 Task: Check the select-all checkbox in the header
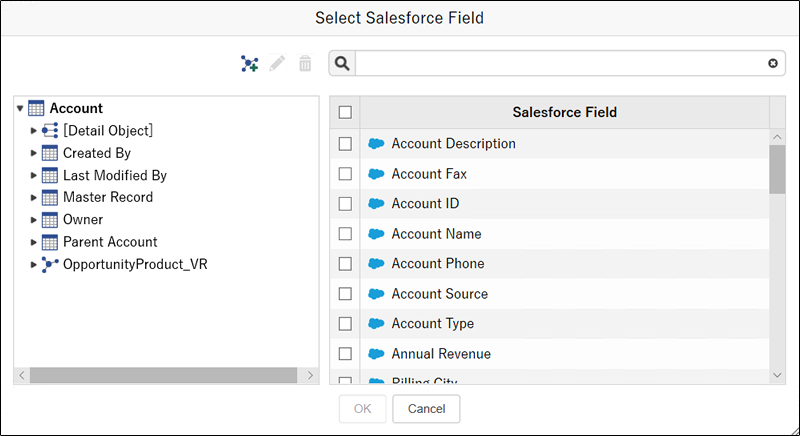tap(345, 112)
